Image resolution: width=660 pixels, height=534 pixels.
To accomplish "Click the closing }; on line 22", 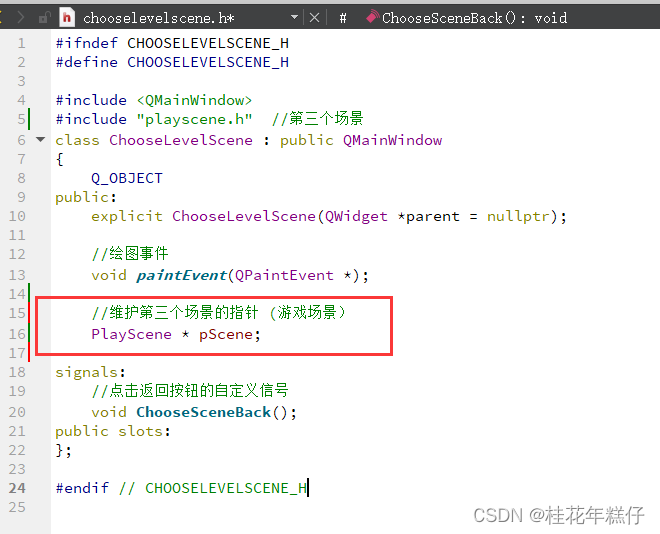I will (x=64, y=450).
